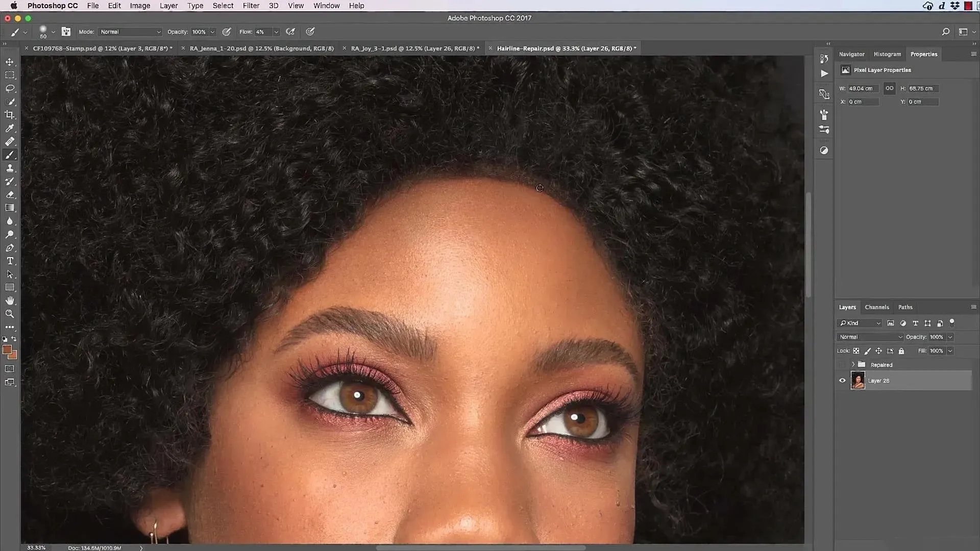
Task: Open the Filter menu
Action: (x=251, y=6)
